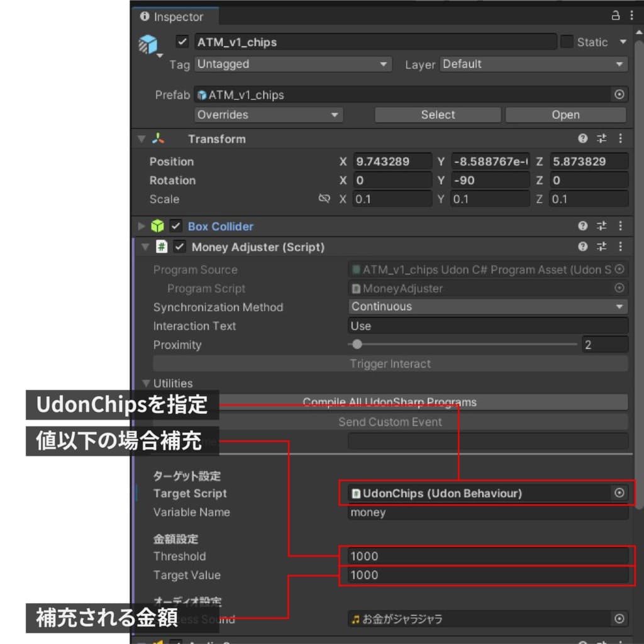Toggle the ATM_v1_chips object active checkbox

182,42
